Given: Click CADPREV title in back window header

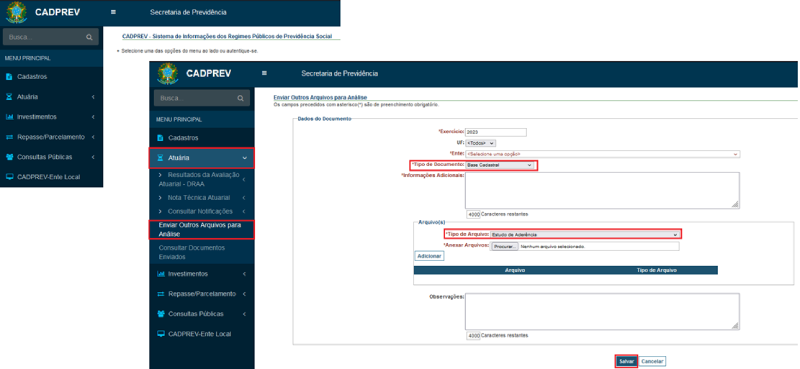Looking at the screenshot, I should 58,12.
